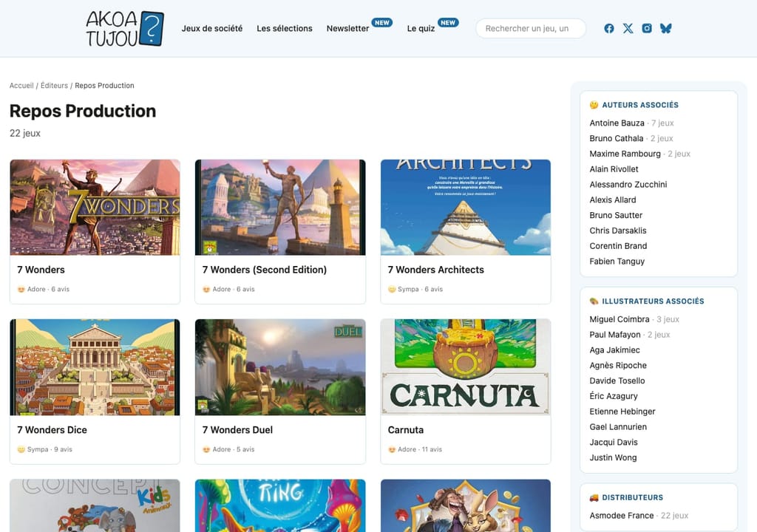Click the 7 Wonders Dice title

[x=52, y=429]
